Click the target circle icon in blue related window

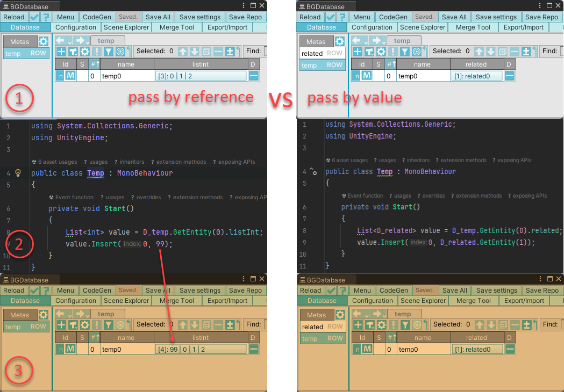click(x=416, y=52)
